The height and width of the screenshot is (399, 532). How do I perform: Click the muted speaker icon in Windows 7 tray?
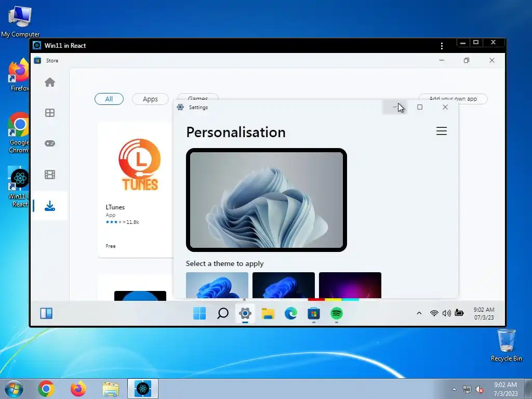(x=480, y=389)
